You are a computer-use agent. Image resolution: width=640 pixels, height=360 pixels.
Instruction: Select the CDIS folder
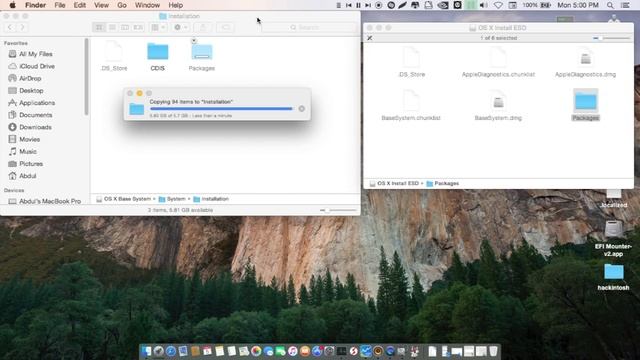pos(158,56)
